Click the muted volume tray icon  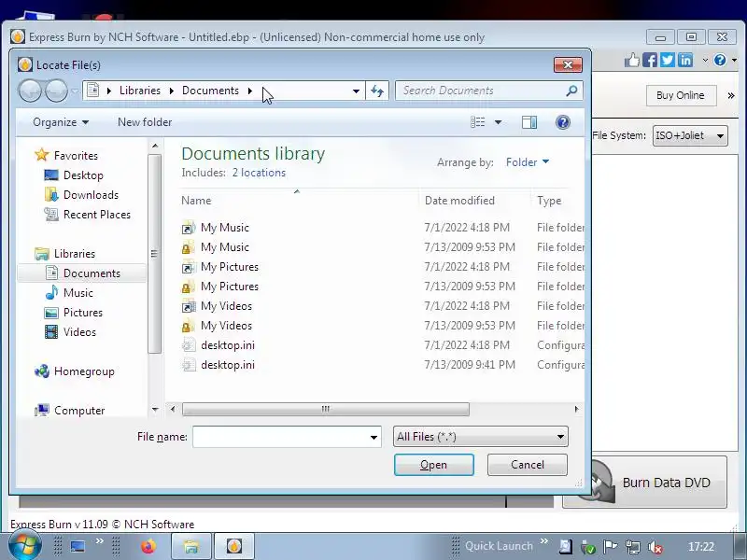click(x=655, y=547)
